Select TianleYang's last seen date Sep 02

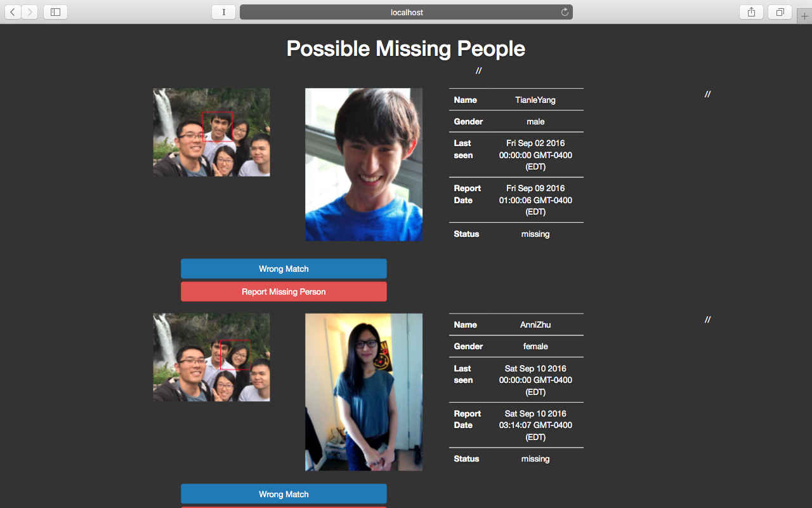pos(535,155)
